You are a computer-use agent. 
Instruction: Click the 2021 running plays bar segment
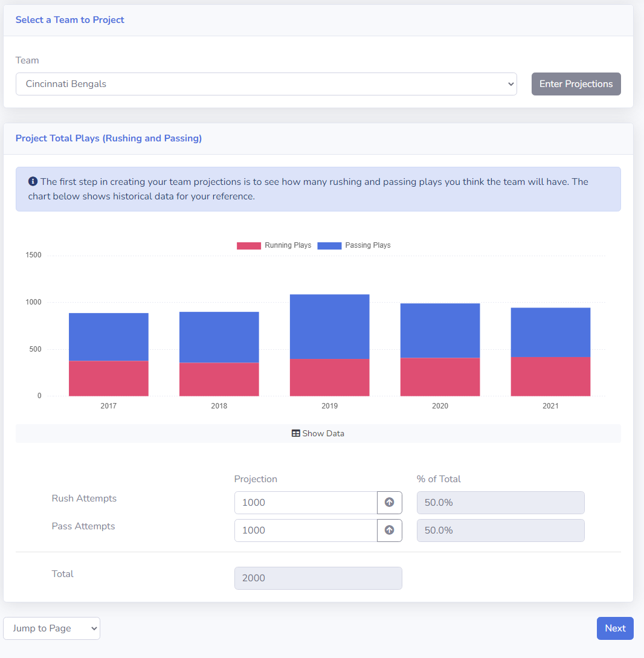tap(550, 376)
